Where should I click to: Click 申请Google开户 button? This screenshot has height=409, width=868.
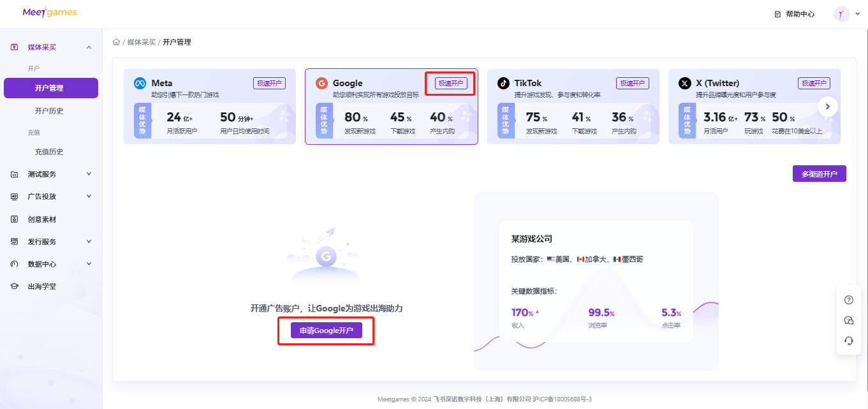coord(326,331)
